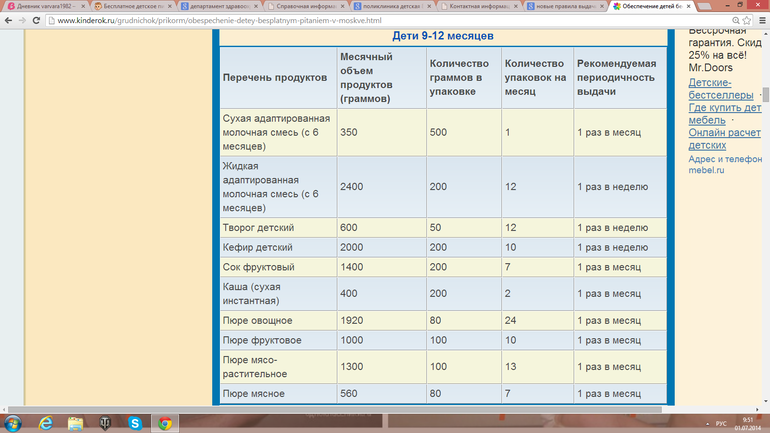This screenshot has height=433, width=770.
Task: Close the 'Дневник varvara1982' tab
Action: point(83,6)
